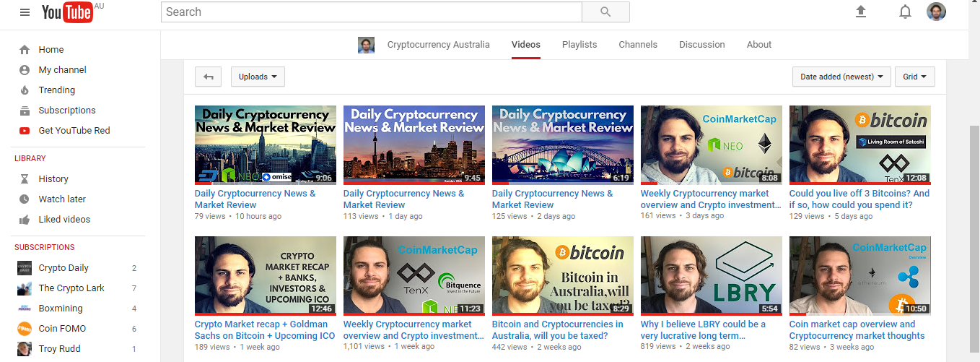Open 'Weekly Cryptocurrency market overview' title, 1 week ago
980x362 pixels.
tap(414, 330)
